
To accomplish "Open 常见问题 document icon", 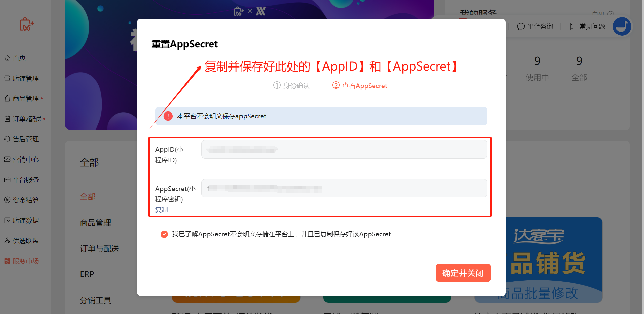I will pyautogui.click(x=573, y=26).
